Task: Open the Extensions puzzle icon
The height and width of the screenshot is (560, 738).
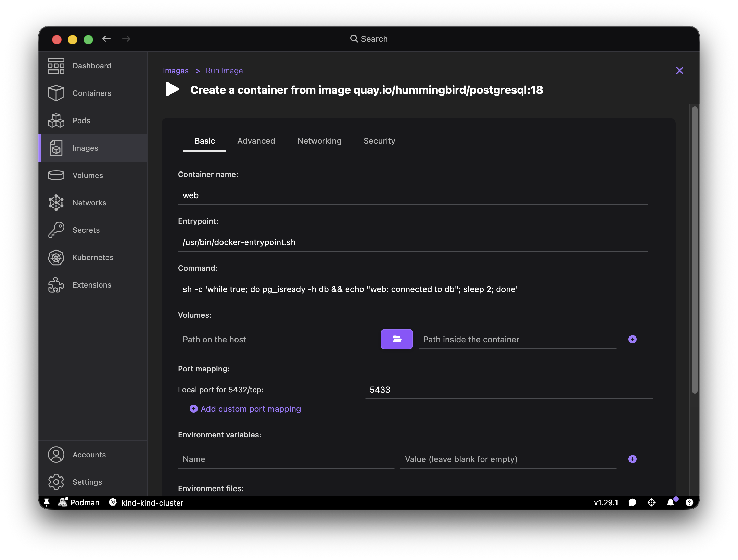Action: (56, 285)
